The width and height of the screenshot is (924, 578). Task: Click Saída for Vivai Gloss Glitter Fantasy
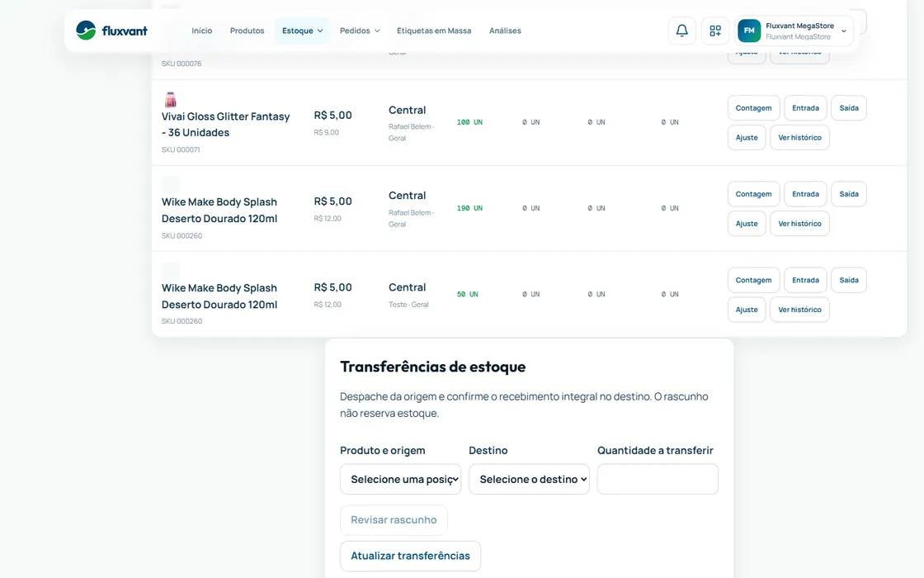[x=849, y=108]
